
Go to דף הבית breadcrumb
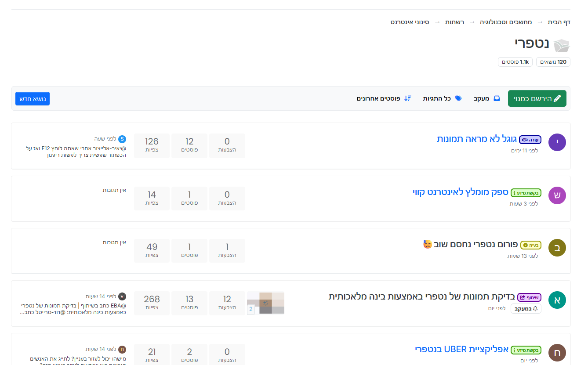click(559, 22)
